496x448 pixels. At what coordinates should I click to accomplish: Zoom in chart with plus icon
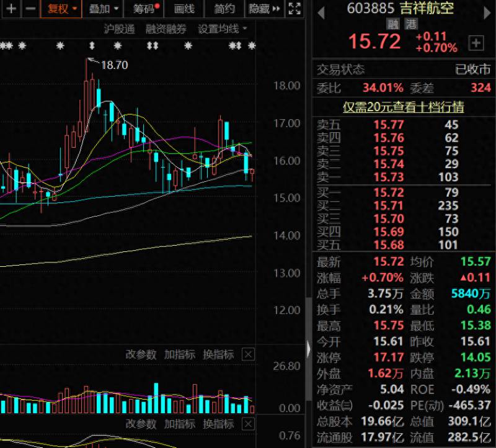coord(11,9)
